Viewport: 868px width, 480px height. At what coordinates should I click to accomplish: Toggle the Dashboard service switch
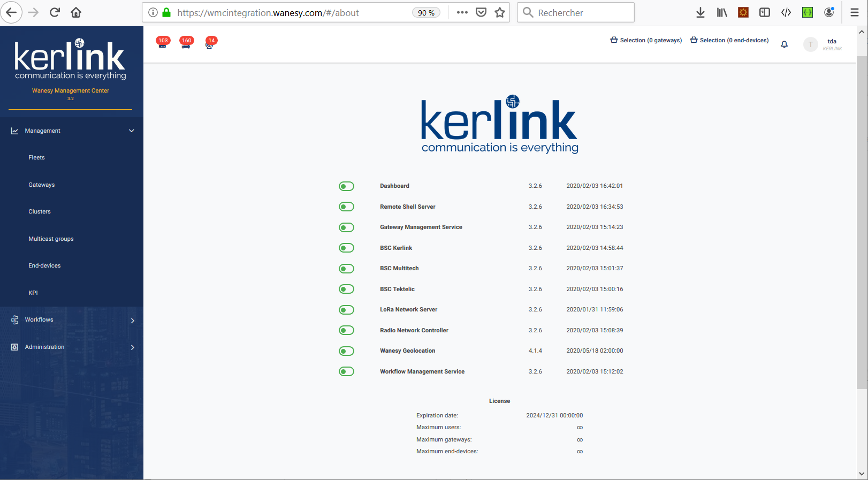[x=346, y=186]
